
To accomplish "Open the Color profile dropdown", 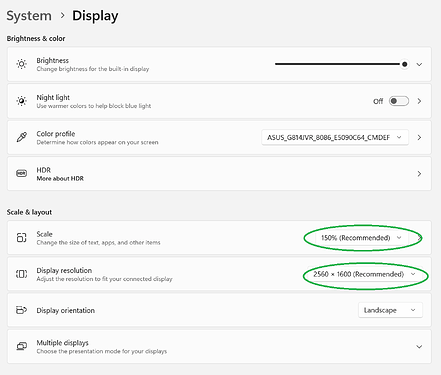I will [335, 137].
